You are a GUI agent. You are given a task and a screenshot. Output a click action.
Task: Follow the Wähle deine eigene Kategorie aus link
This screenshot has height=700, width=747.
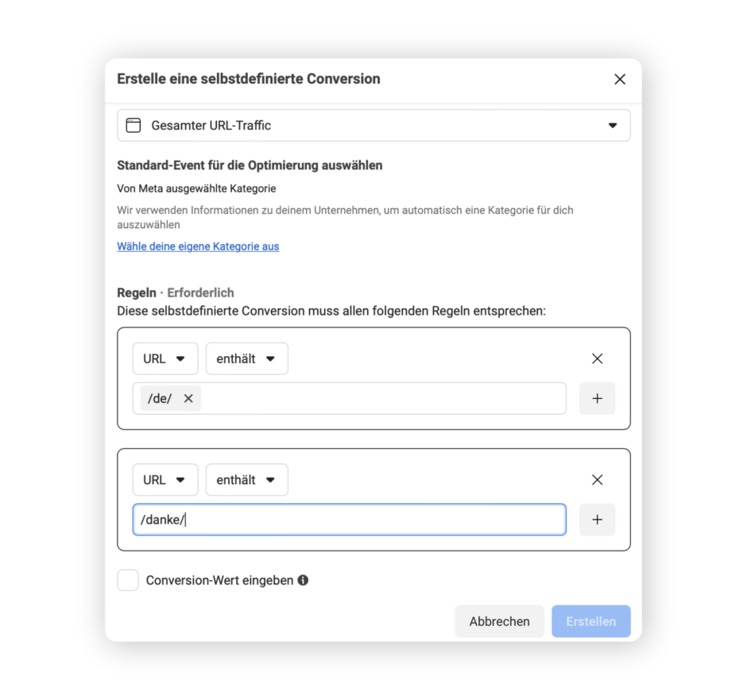(x=198, y=246)
